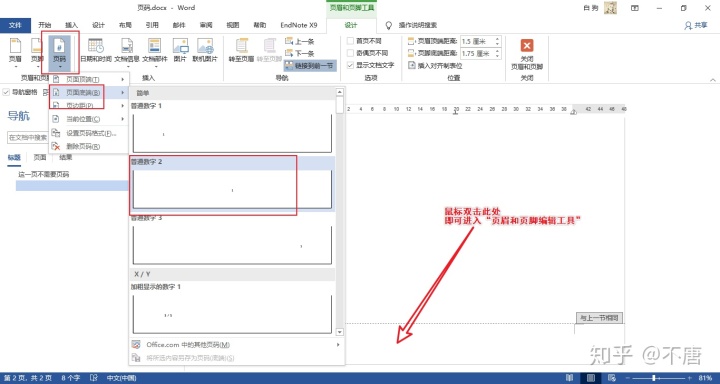The height and width of the screenshot is (384, 720).
Task: Switch to 邮件 (Mailings) ribbon tab
Action: (179, 25)
